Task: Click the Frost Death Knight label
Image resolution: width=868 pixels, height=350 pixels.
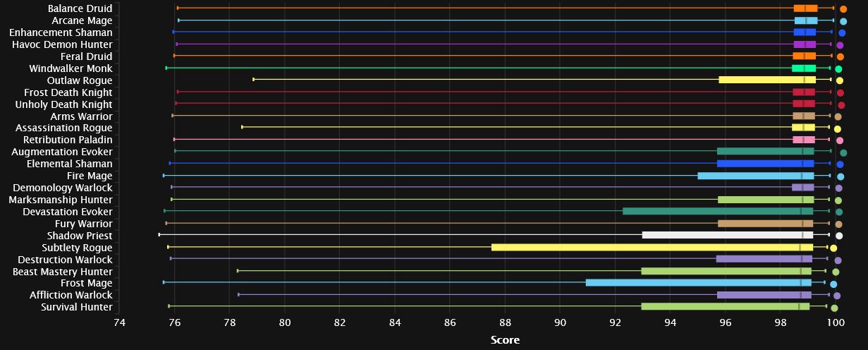Action: [x=68, y=92]
